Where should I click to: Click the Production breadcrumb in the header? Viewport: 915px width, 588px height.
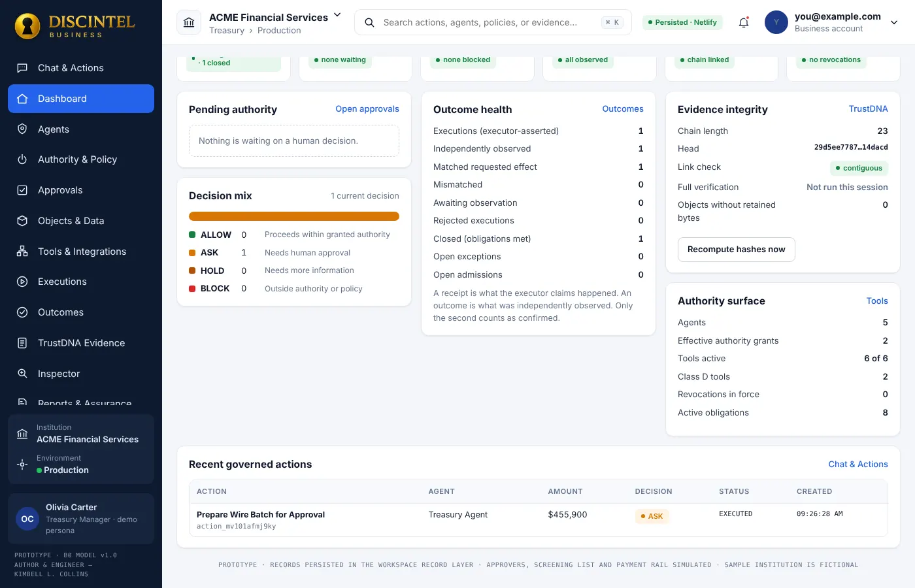click(x=279, y=31)
